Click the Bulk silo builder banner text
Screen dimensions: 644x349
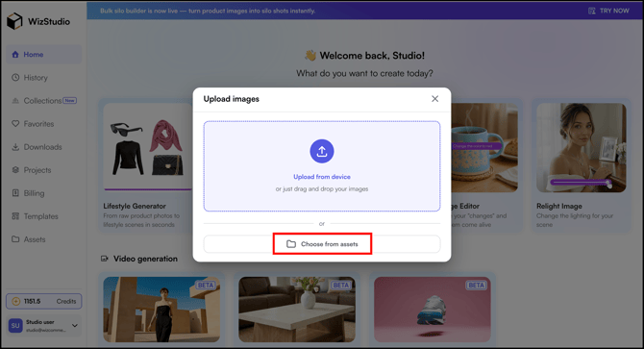208,11
